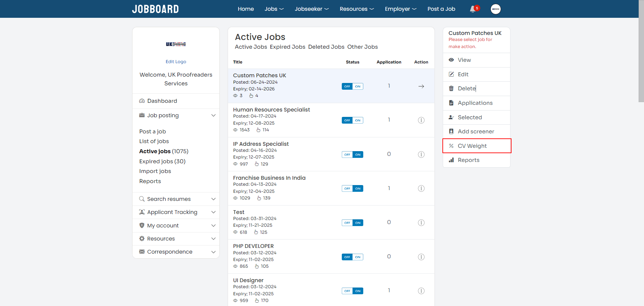The height and width of the screenshot is (306, 644).
Task: Collapse the Job posting chevron
Action: (213, 115)
